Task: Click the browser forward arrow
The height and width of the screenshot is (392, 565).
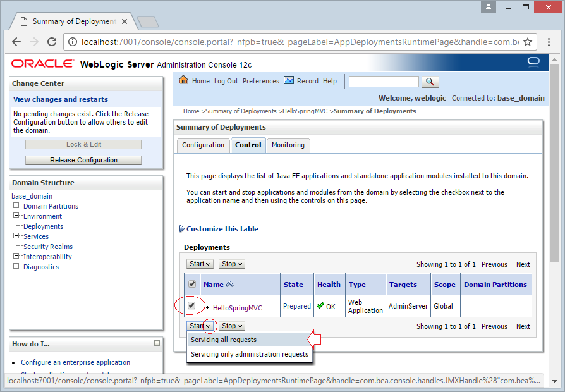Action: 34,42
